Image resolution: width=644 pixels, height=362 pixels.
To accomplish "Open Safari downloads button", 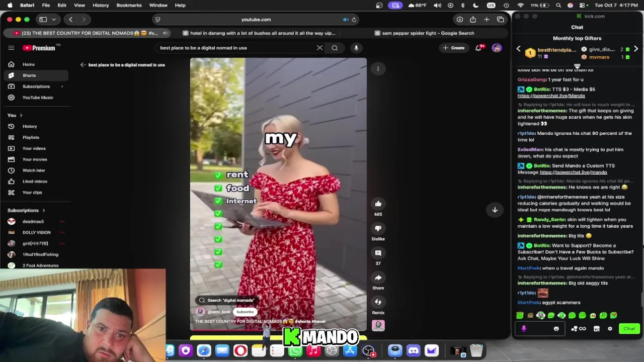I will coord(459,20).
